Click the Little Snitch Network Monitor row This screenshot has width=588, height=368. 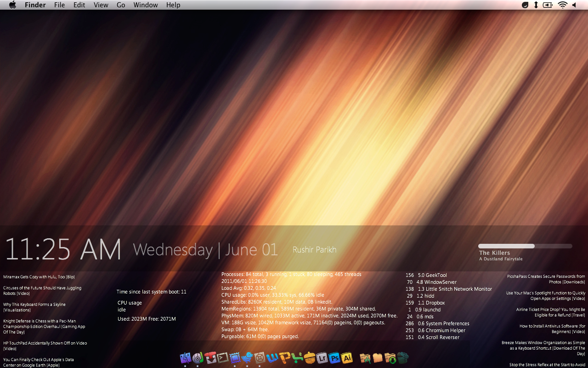tap(449, 289)
